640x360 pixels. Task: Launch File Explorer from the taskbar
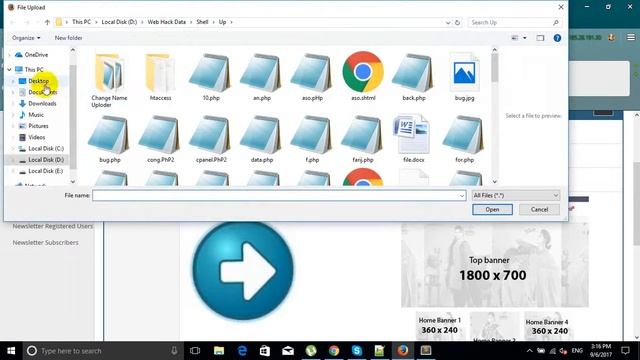click(x=219, y=351)
